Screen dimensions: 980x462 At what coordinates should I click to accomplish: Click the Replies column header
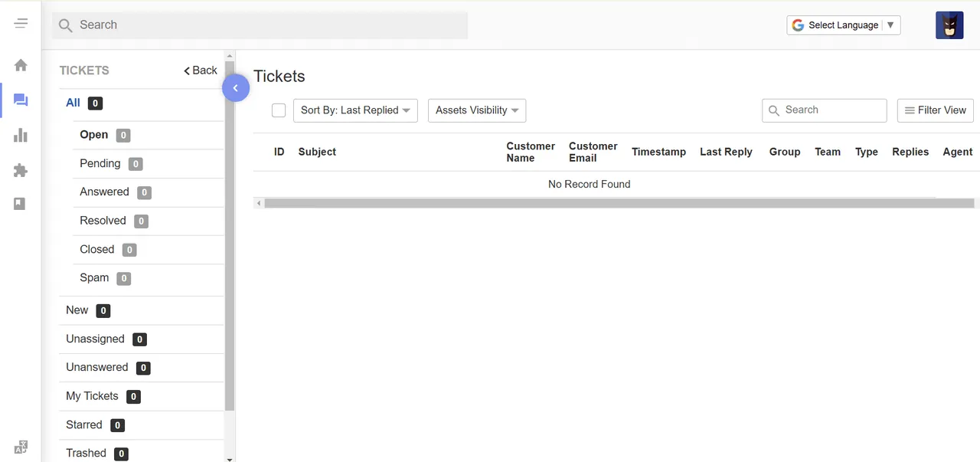pos(910,152)
